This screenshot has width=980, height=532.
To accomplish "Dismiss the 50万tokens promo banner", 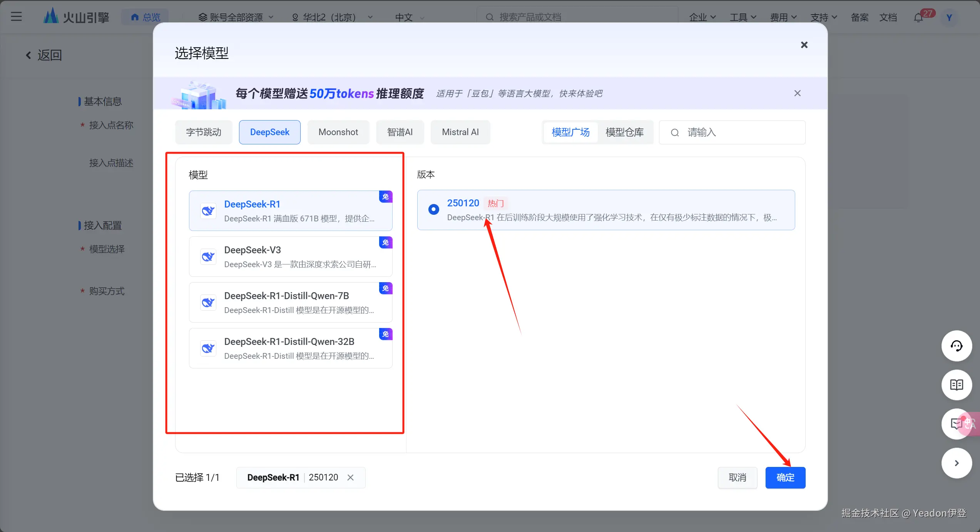I will pos(797,93).
